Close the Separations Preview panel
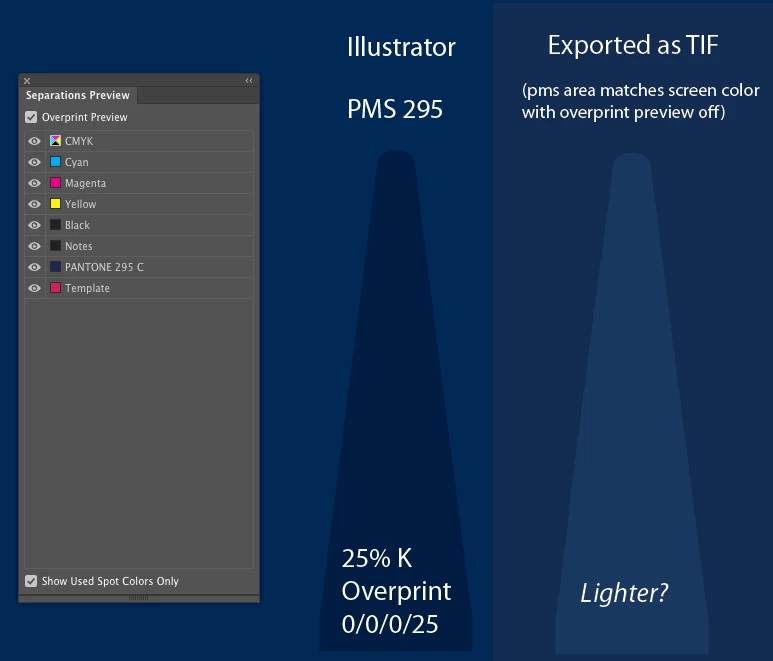Image resolution: width=773 pixels, height=661 pixels. (27, 81)
